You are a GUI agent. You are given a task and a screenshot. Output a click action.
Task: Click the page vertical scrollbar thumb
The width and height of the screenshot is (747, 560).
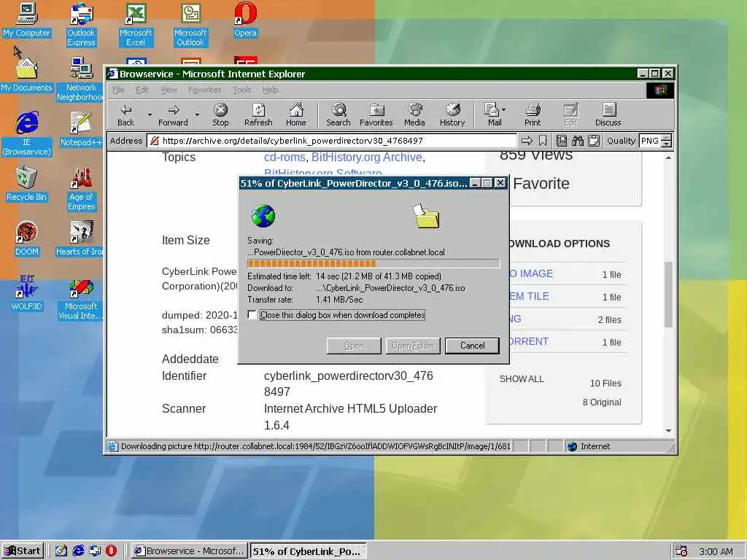(668, 294)
